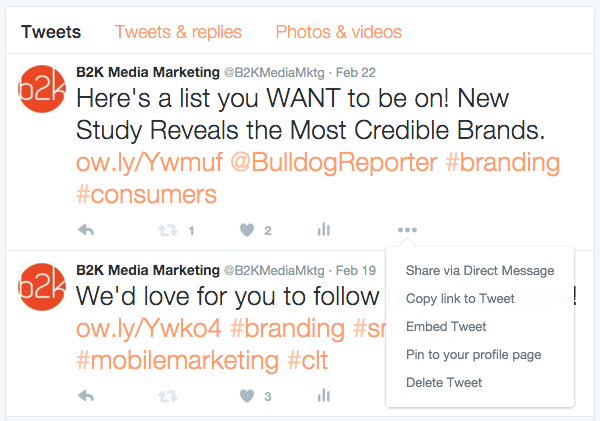Screen dimensions: 600x421
Task: Click the three-dots more icon on first tweet
Action: (407, 230)
